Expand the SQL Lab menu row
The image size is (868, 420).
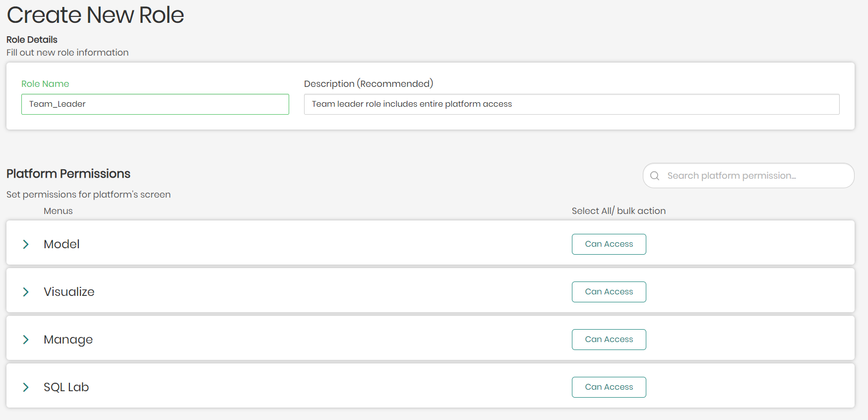click(x=26, y=387)
